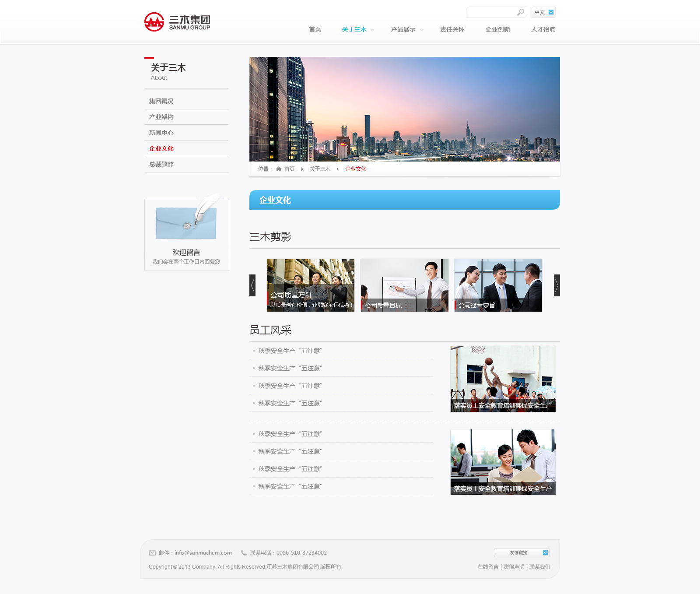Open 首页 in top navigation
The image size is (700, 594).
pos(315,29)
